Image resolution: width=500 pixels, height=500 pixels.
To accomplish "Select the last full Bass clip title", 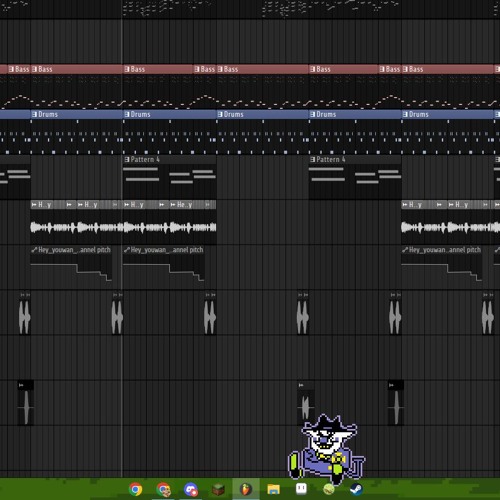I will (x=416, y=69).
